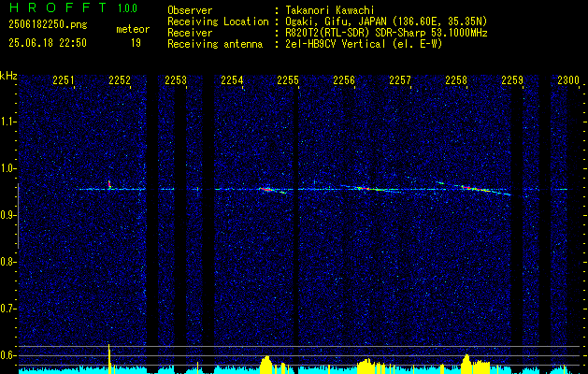Click the 2259 time marker

(512, 79)
